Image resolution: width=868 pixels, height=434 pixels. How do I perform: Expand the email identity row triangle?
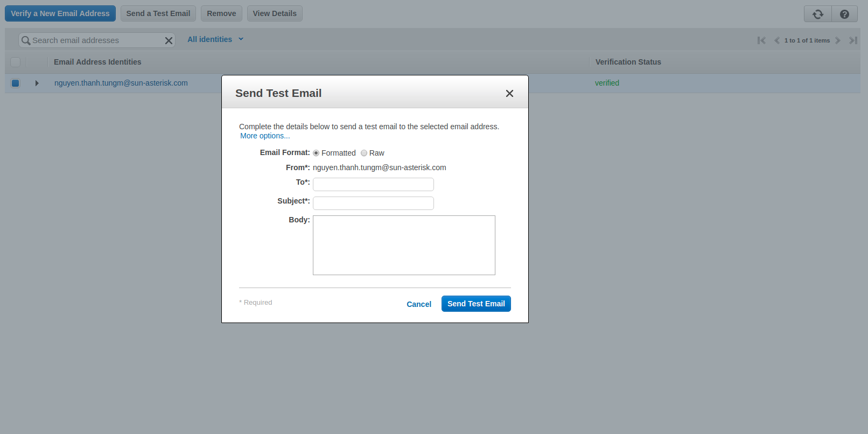click(x=37, y=83)
